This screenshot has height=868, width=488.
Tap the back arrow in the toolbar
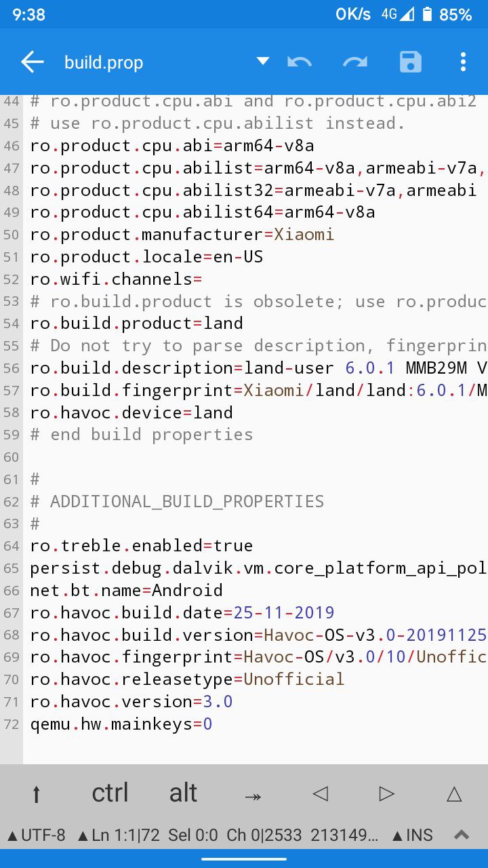[x=33, y=62]
